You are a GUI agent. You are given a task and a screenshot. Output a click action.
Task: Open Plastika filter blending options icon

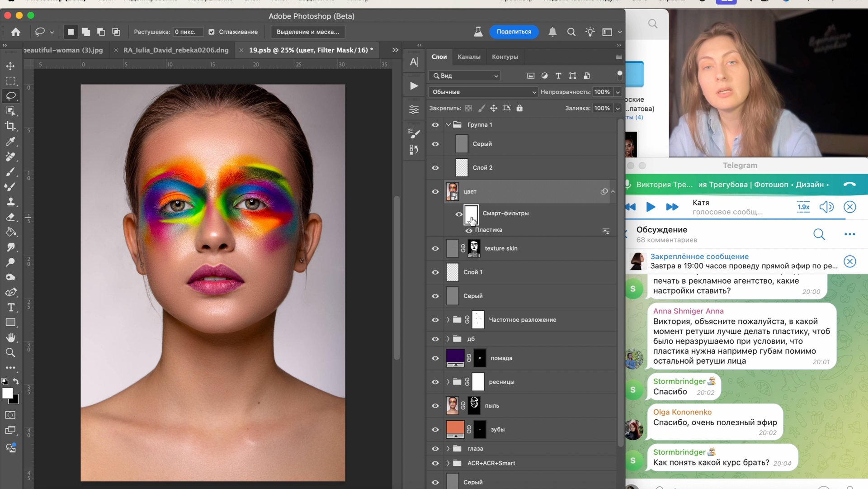606,231
